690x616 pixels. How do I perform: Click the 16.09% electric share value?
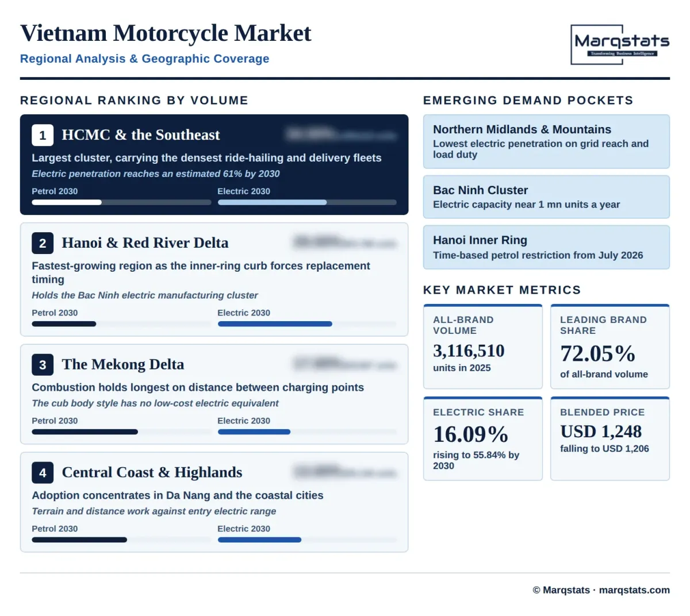click(x=470, y=434)
